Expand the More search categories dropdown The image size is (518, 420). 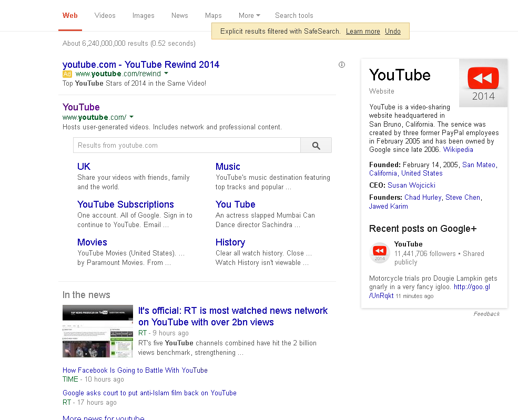click(249, 16)
